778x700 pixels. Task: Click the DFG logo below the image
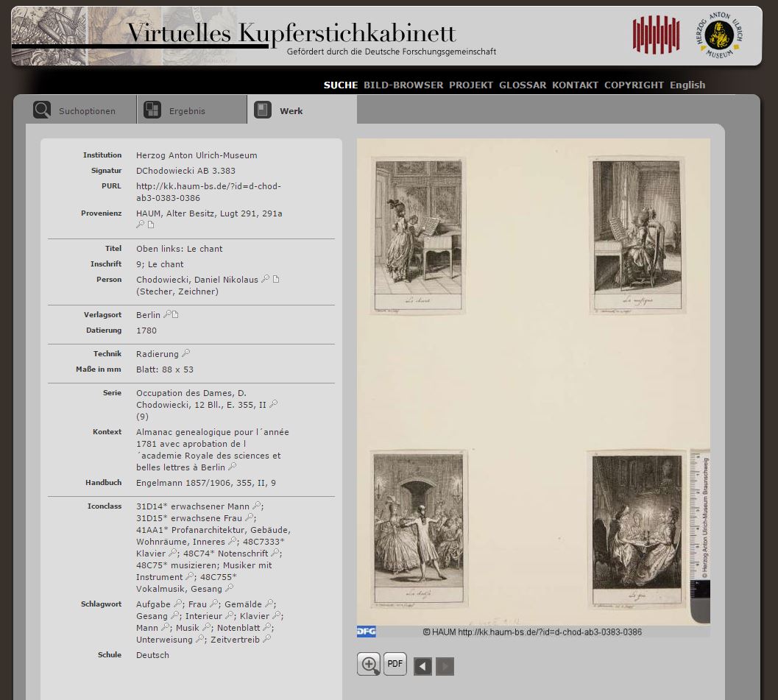366,632
